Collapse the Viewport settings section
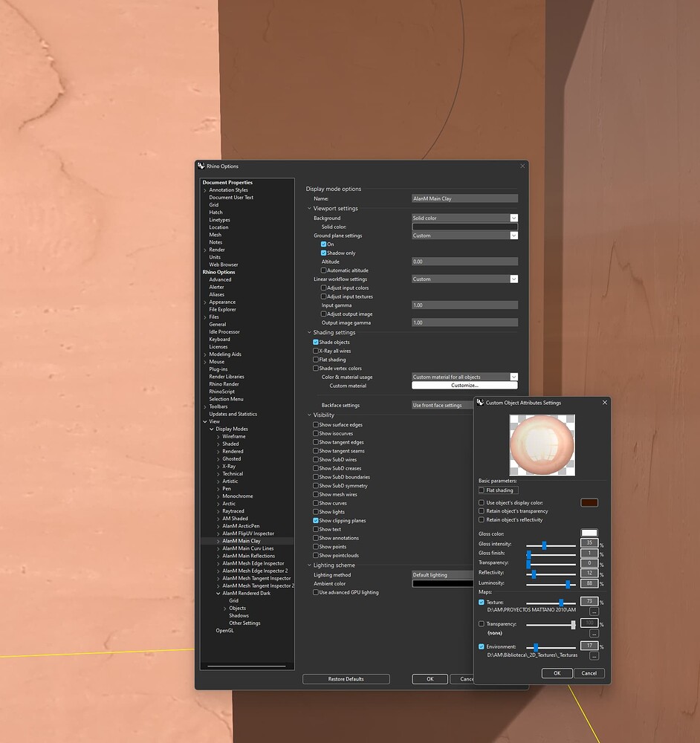 308,209
